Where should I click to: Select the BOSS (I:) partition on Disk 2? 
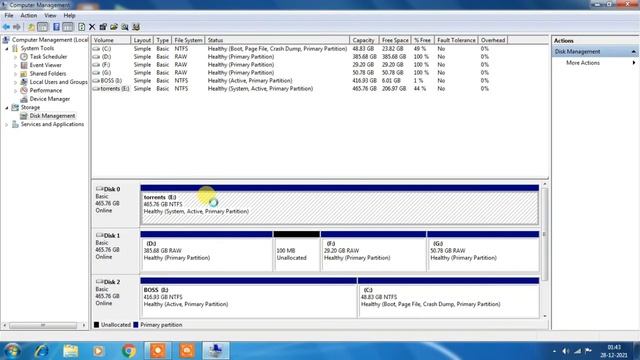click(249, 298)
